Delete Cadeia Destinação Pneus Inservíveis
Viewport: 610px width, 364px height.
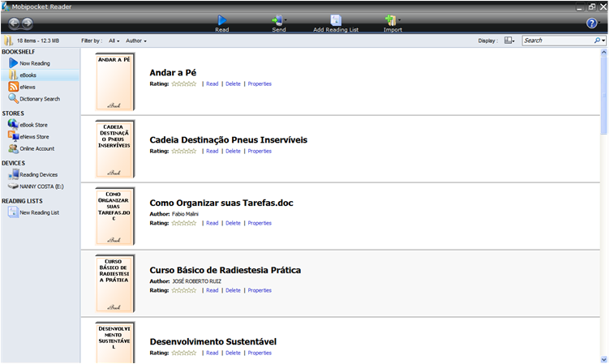click(233, 152)
